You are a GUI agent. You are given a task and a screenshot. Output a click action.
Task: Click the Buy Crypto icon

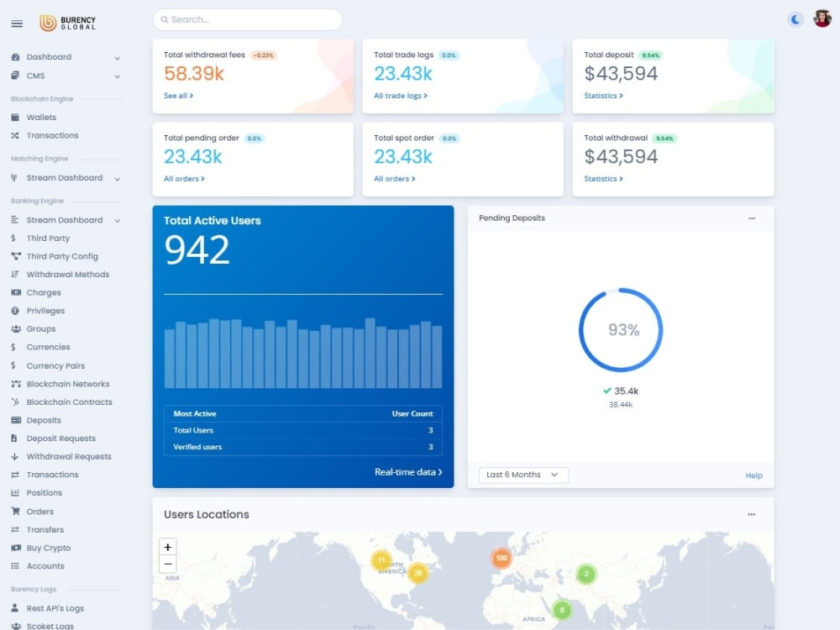(x=16, y=548)
